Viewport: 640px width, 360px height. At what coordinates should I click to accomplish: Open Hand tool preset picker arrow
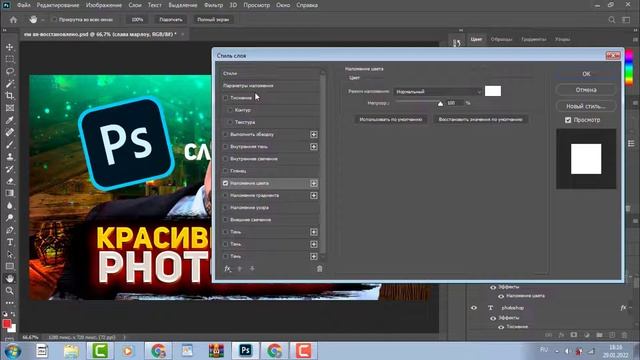(42, 20)
